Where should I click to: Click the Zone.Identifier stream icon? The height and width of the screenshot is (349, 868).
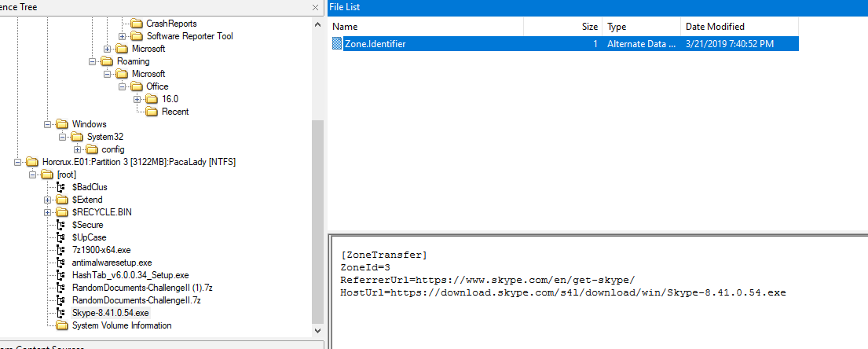(338, 44)
